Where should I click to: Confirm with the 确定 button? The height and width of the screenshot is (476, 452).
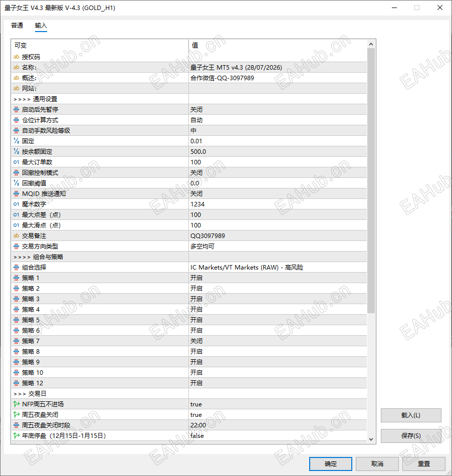(331, 464)
